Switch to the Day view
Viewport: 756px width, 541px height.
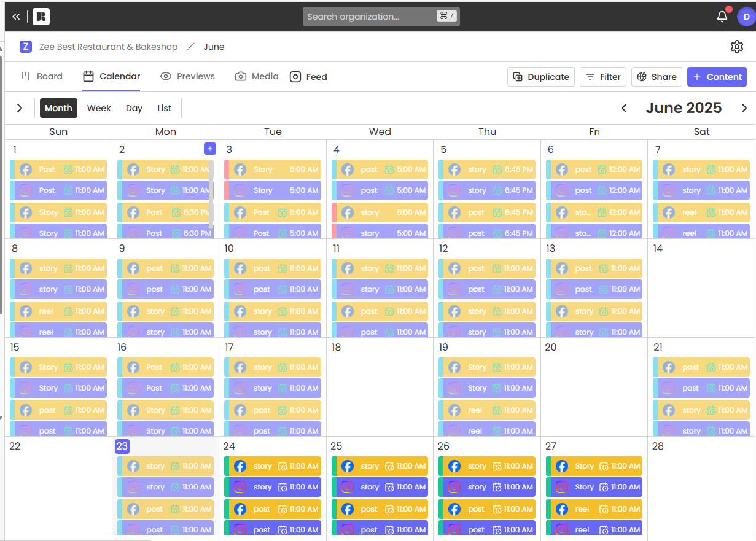[134, 108]
